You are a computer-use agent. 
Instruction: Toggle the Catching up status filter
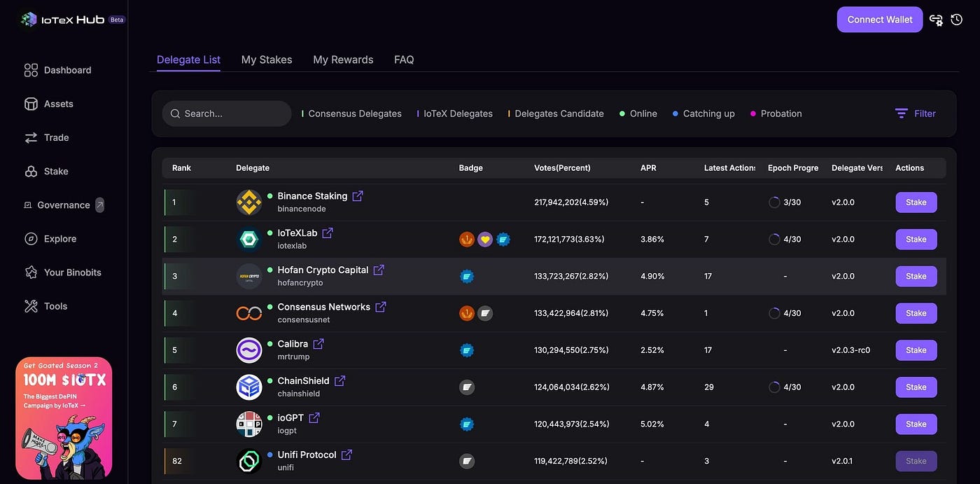(703, 113)
